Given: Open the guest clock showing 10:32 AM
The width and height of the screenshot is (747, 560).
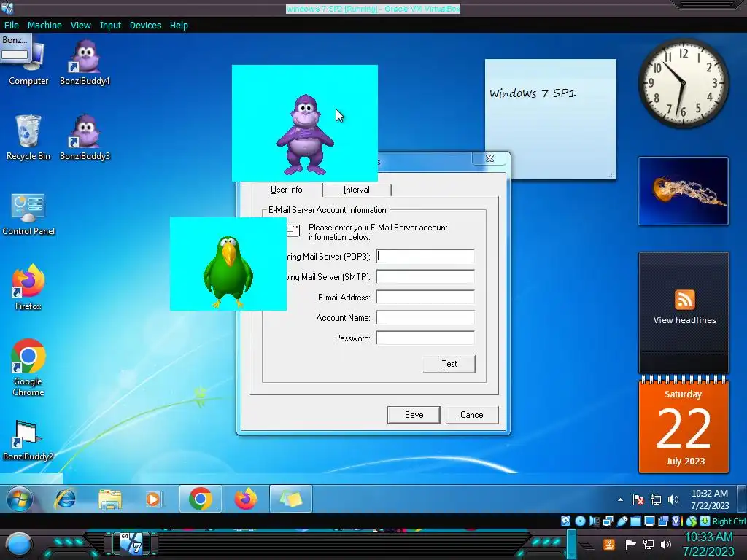Looking at the screenshot, I should (x=710, y=499).
